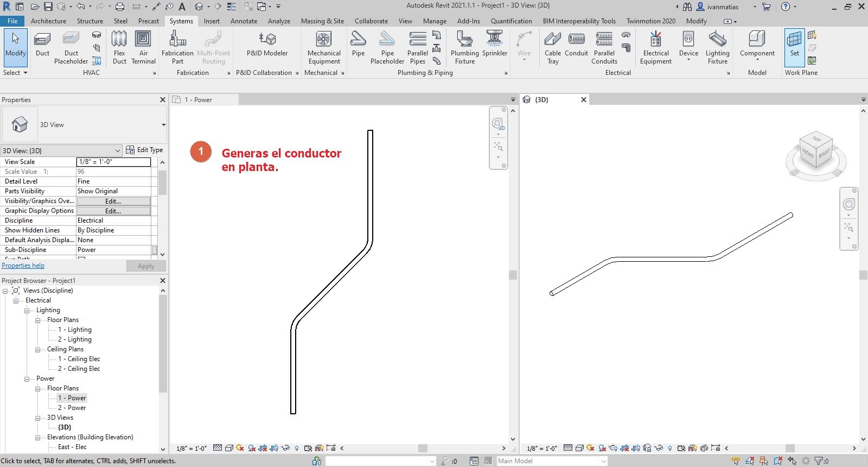Open the Annotate ribbon tab

click(244, 21)
